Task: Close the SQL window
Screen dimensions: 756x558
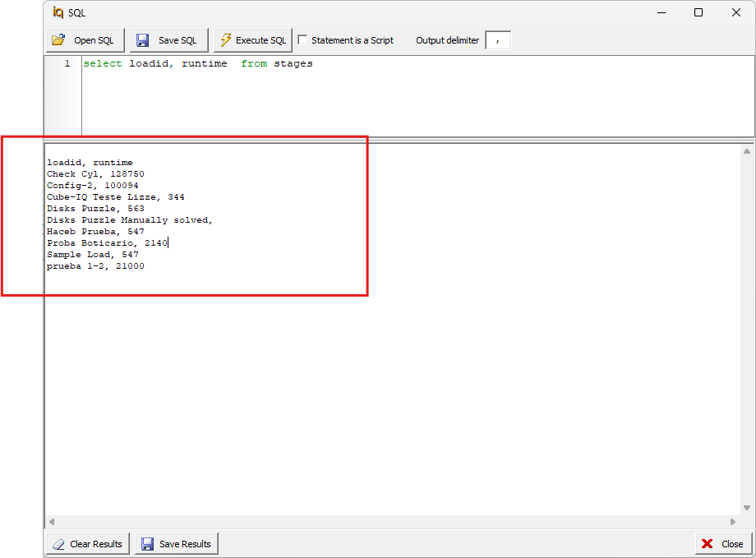Action: pos(723,543)
